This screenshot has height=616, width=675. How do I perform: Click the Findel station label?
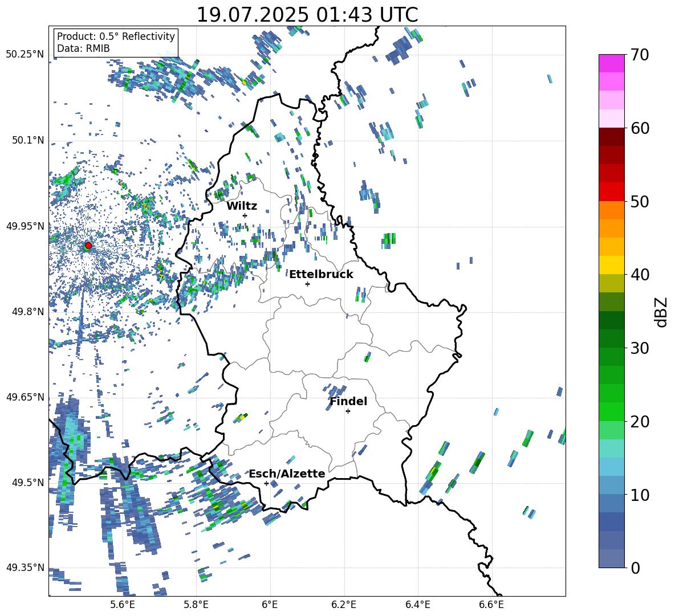click(x=348, y=401)
